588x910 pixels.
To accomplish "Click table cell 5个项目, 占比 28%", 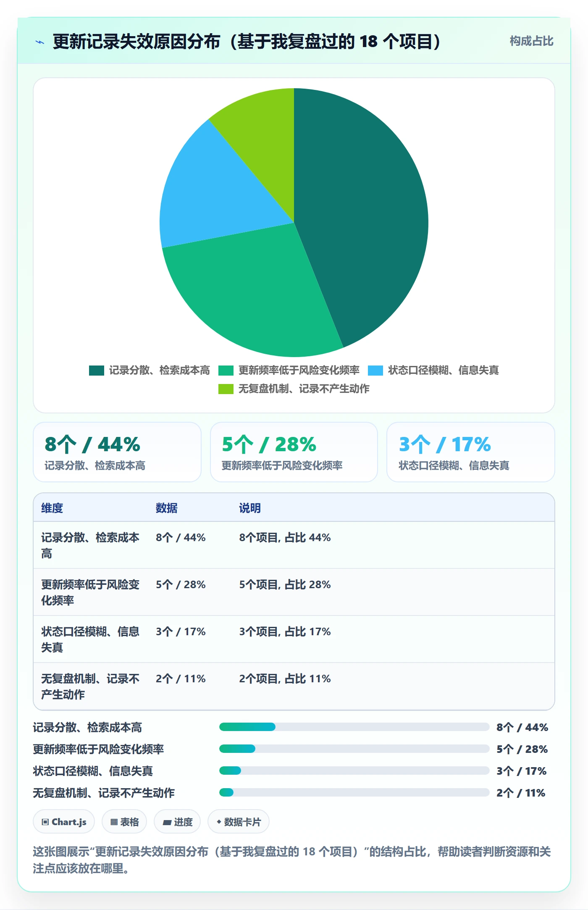I will tap(285, 585).
